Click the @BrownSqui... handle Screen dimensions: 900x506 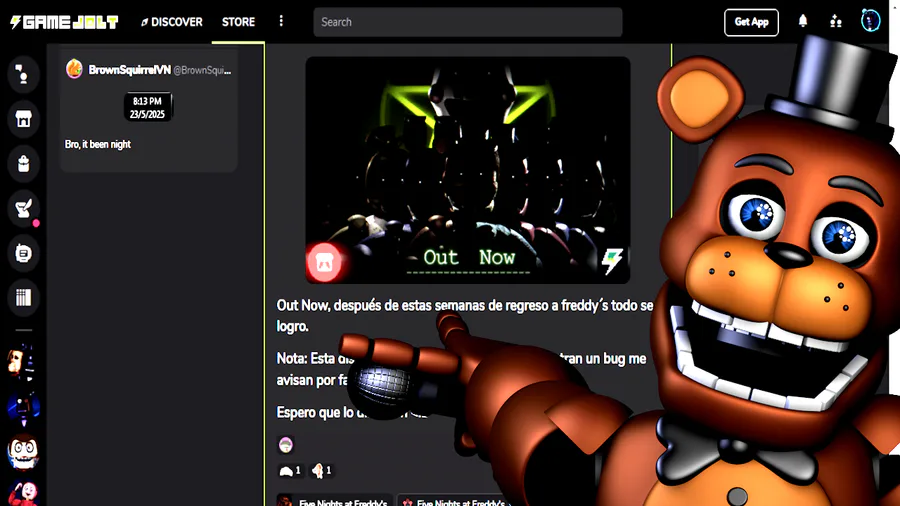click(x=202, y=71)
